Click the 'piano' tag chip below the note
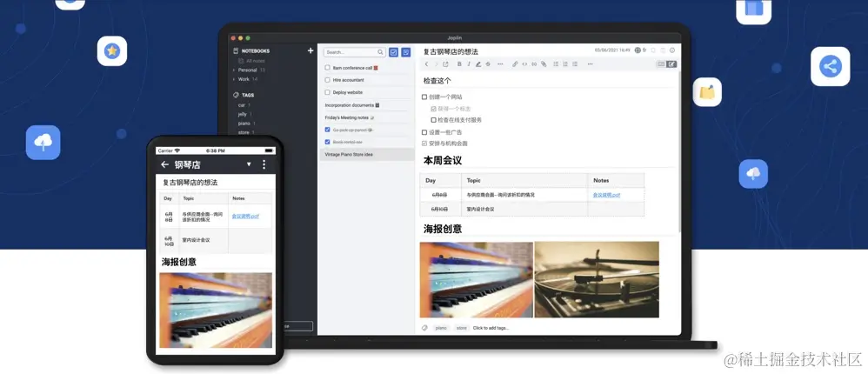 (441, 328)
